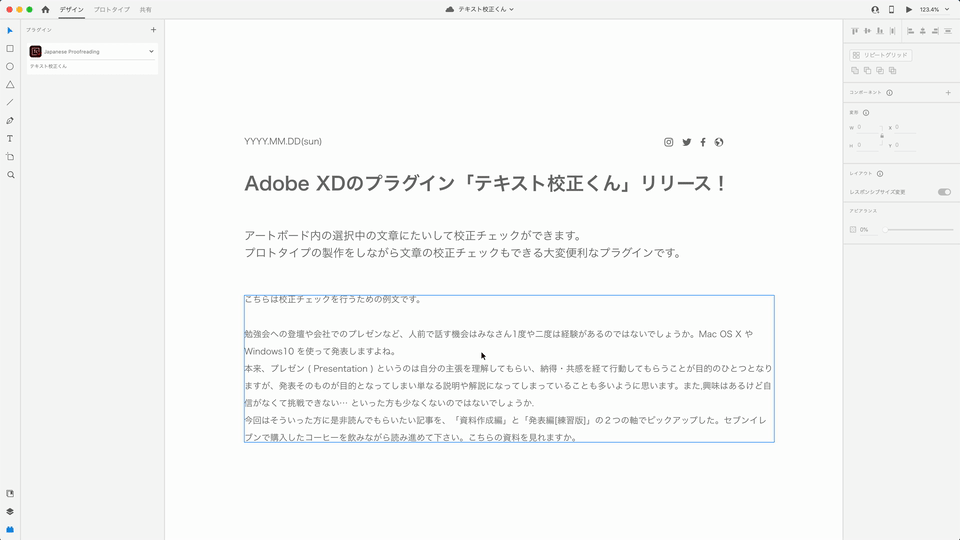Align right edges icon
The height and width of the screenshot is (540, 960).
coord(935,31)
